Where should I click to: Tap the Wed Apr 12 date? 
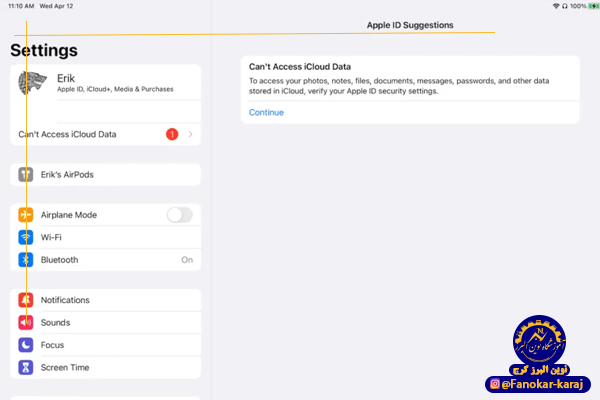56,6
